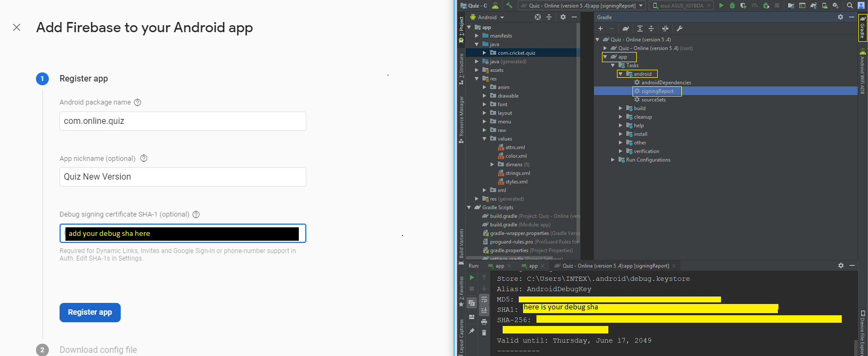Click the Android package name field
Image resolution: width=868 pixels, height=356 pixels.
183,121
